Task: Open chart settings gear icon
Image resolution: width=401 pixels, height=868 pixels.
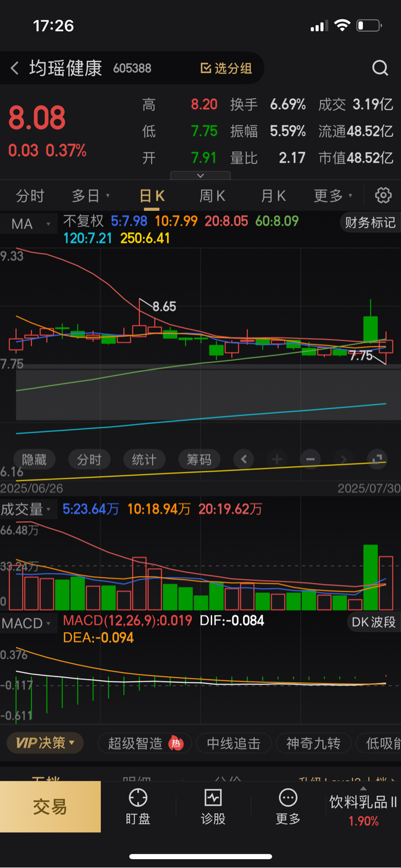Action: click(383, 196)
